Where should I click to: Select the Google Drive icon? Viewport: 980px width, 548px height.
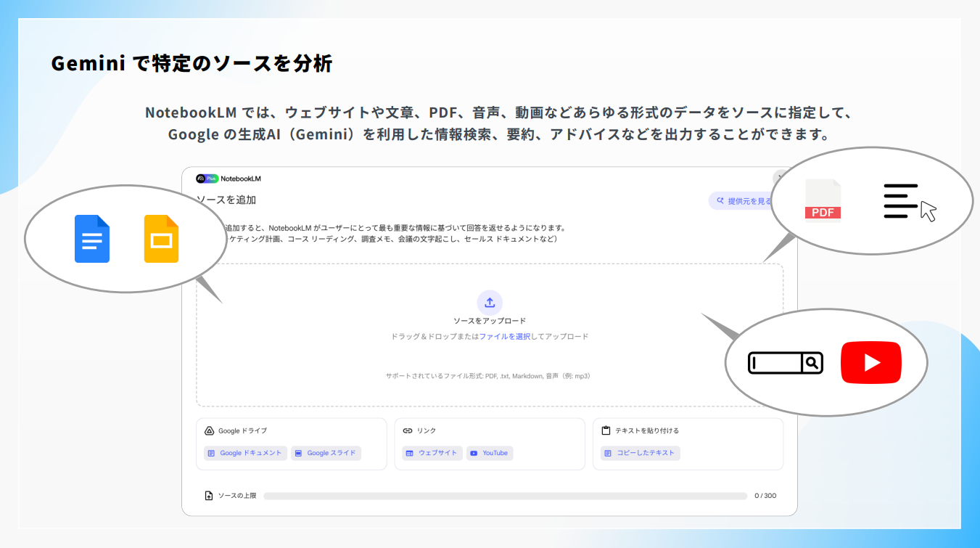pos(208,430)
